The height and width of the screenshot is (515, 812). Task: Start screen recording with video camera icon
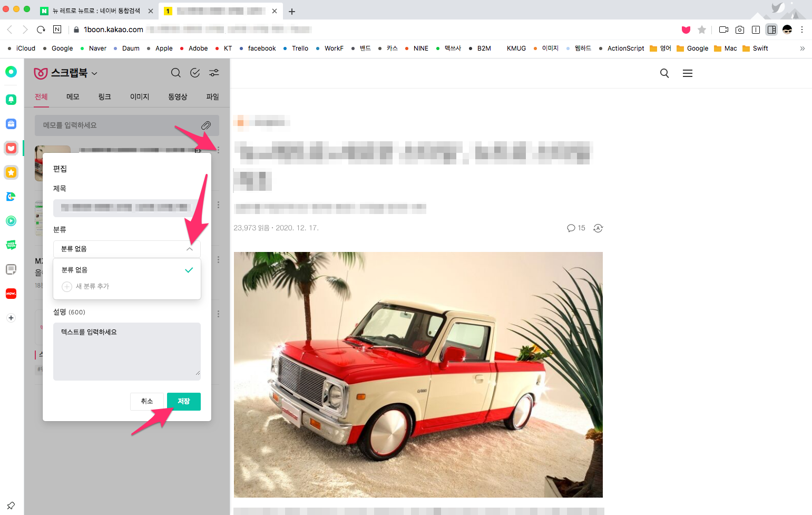coord(724,30)
